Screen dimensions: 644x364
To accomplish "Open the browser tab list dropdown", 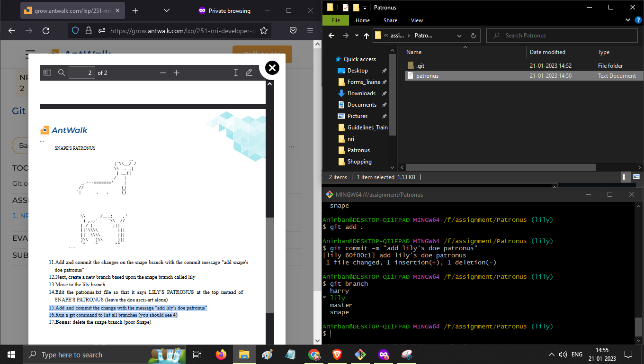I will click(166, 10).
